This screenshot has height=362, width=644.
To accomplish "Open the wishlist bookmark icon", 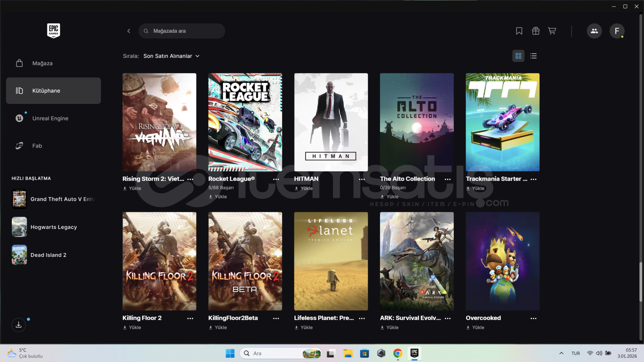I will point(519,31).
